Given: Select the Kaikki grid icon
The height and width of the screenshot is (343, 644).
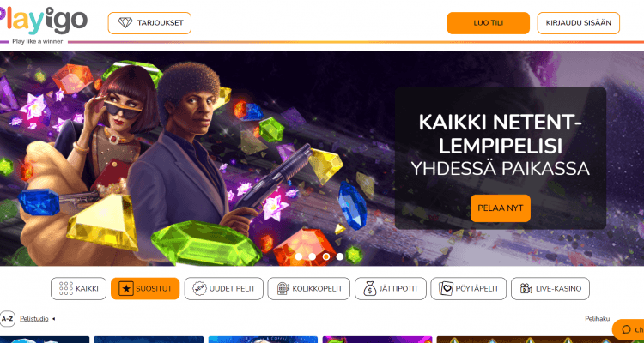Looking at the screenshot, I should click(x=66, y=288).
